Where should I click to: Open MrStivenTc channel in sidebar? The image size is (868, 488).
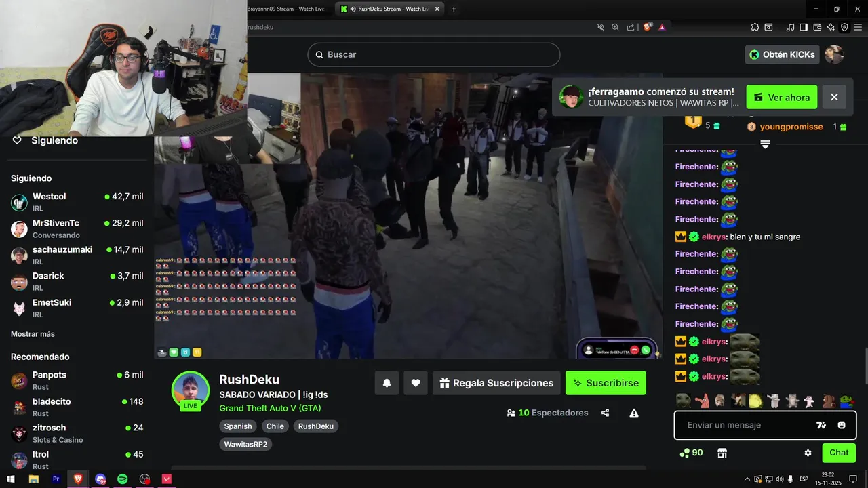click(77, 228)
